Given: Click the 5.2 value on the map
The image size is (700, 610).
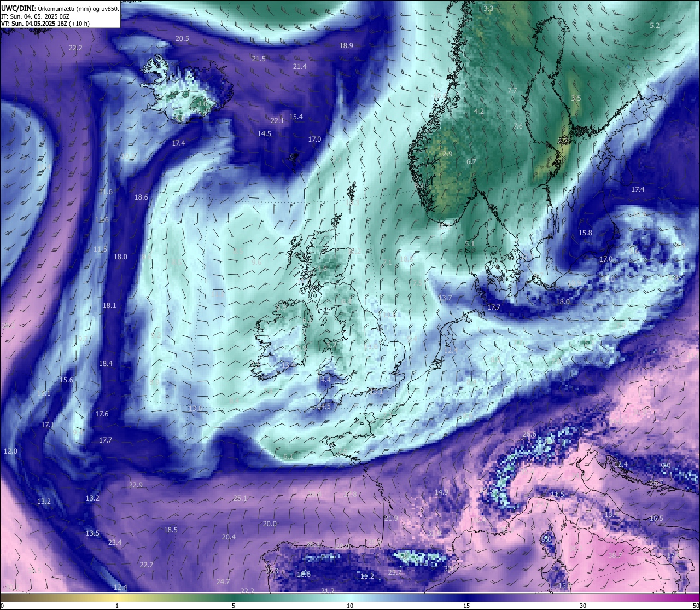Looking at the screenshot, I should click(655, 25).
